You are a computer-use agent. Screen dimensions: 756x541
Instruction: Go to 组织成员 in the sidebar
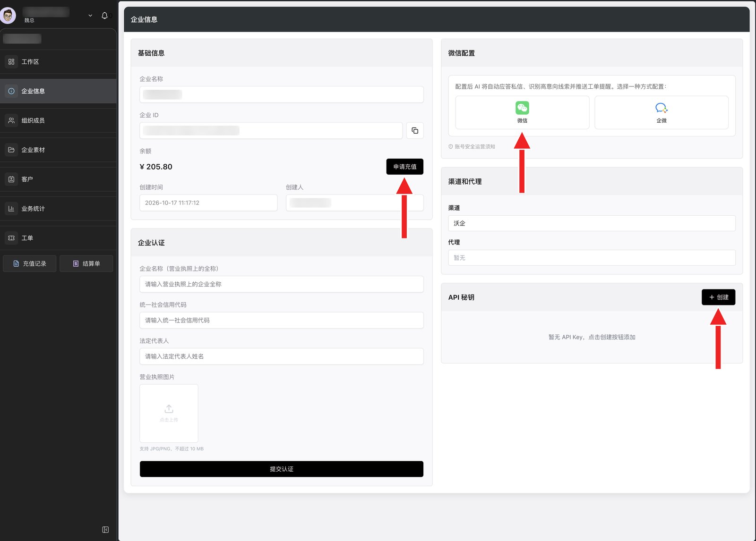pyautogui.click(x=58, y=120)
